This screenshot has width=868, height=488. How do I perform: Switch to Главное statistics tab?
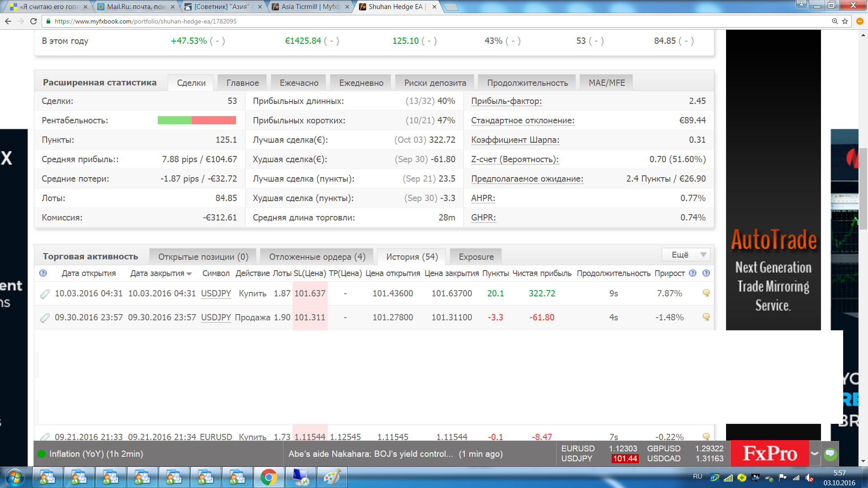click(x=243, y=83)
